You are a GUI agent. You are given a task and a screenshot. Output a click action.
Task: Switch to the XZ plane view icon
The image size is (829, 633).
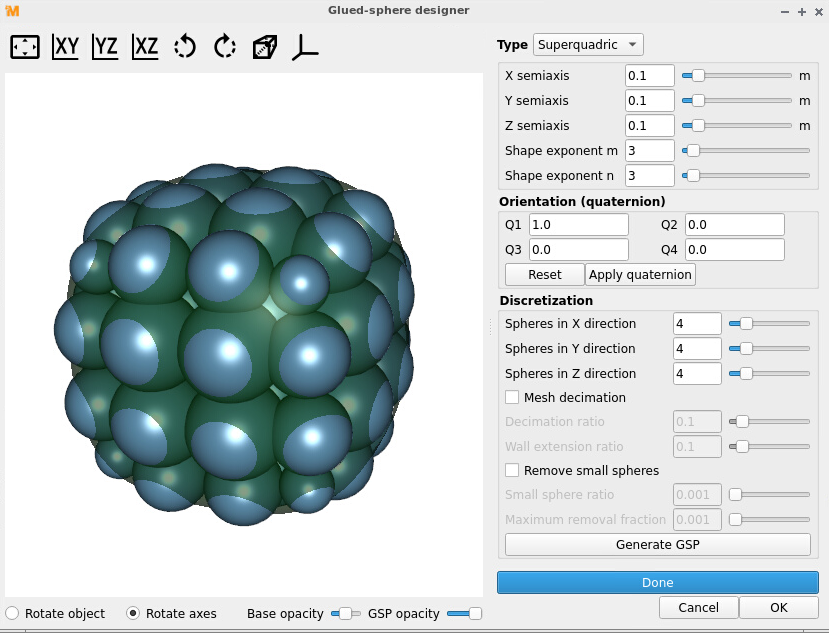(x=144, y=46)
